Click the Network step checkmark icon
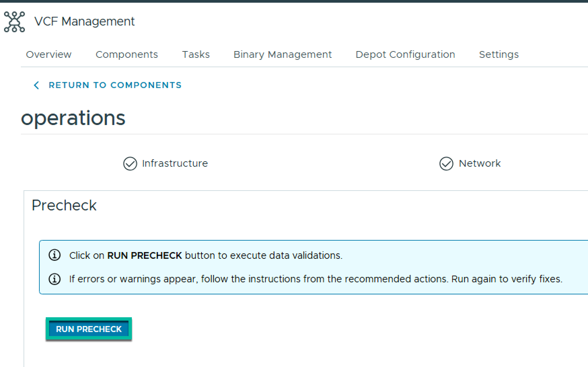 point(446,164)
